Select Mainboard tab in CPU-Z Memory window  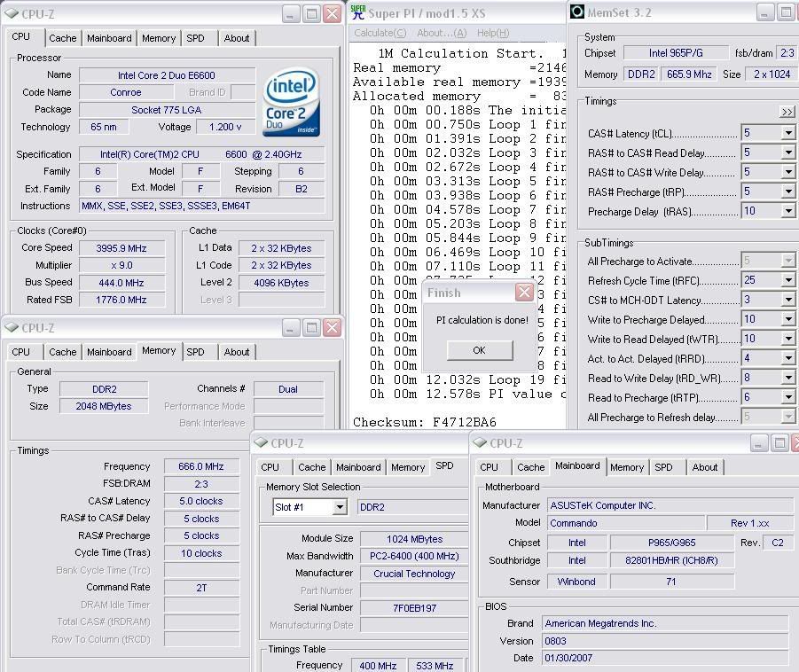click(109, 352)
